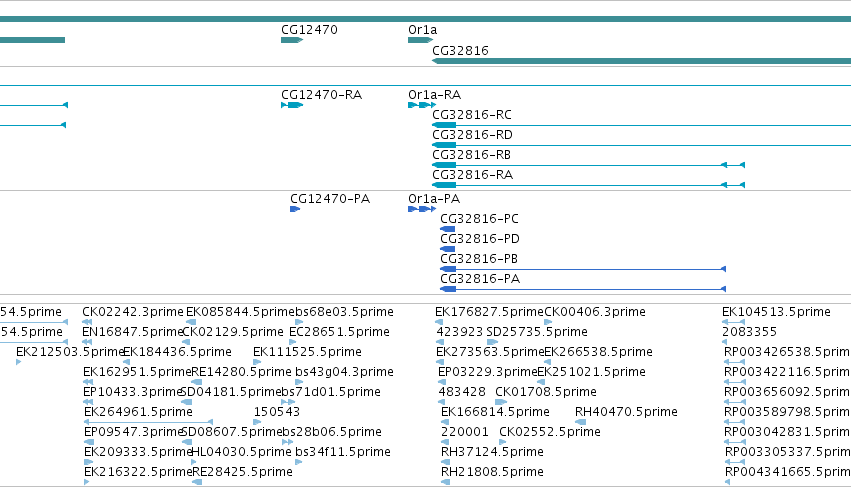Click the EK209333.5prime EST label

(138, 452)
